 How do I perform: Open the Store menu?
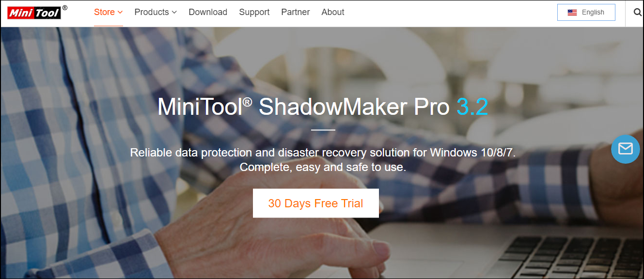tap(109, 12)
